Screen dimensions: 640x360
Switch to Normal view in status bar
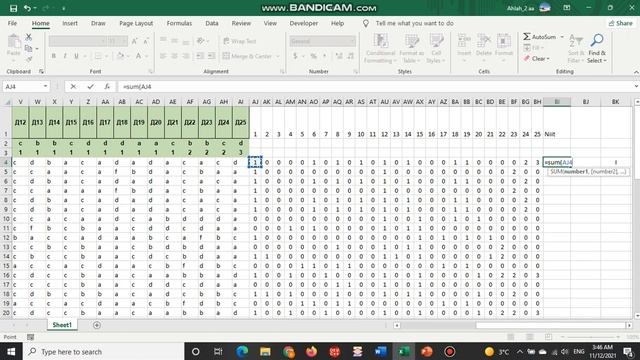tap(511, 337)
